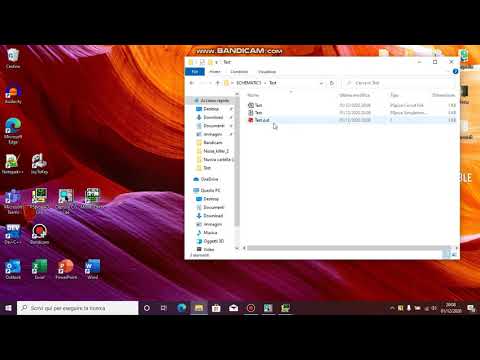The image size is (480, 360).
Task: Refresh the Test folder view
Action: pyautogui.click(x=332, y=83)
